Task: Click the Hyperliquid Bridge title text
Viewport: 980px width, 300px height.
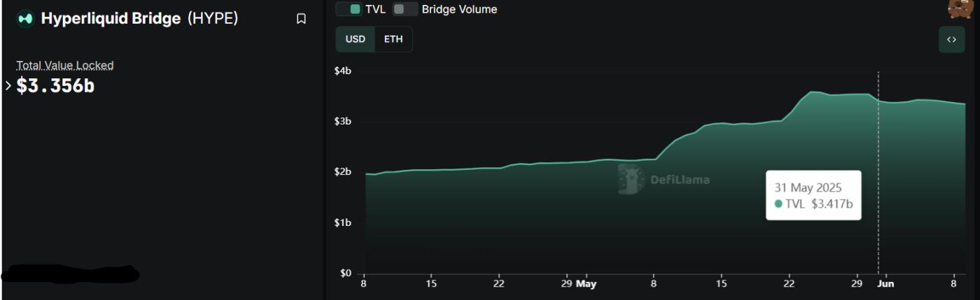Action: [111, 19]
